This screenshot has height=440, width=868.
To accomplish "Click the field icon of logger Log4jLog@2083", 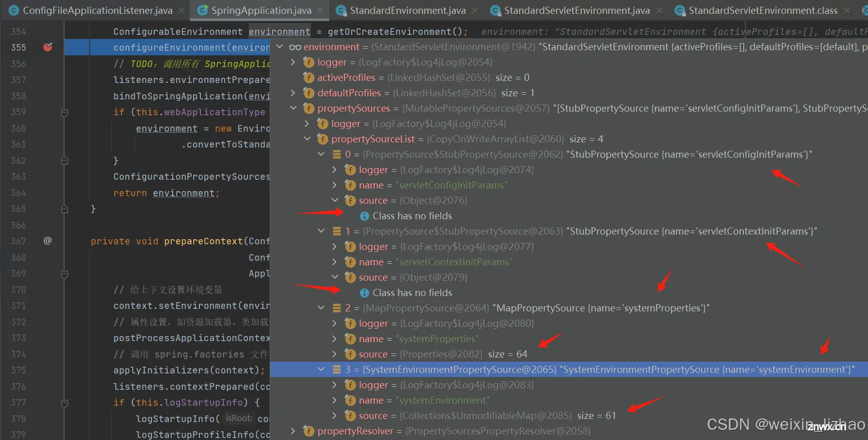I will [350, 385].
